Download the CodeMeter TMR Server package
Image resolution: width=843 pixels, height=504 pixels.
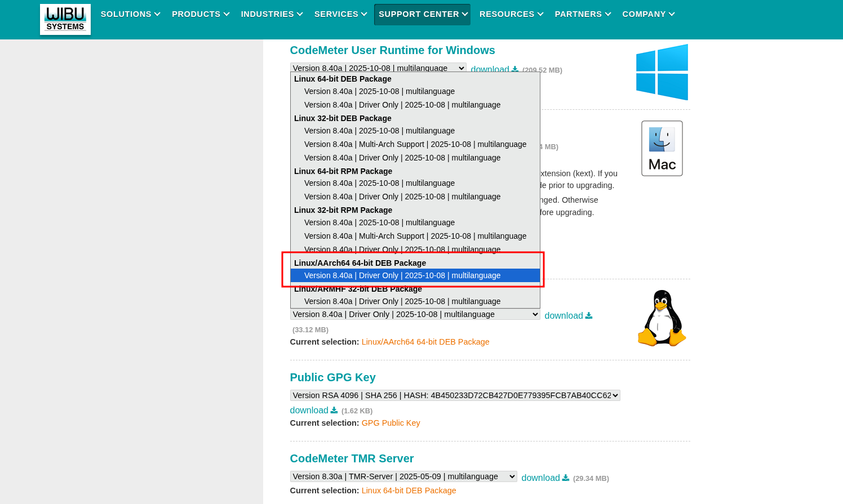point(545,478)
